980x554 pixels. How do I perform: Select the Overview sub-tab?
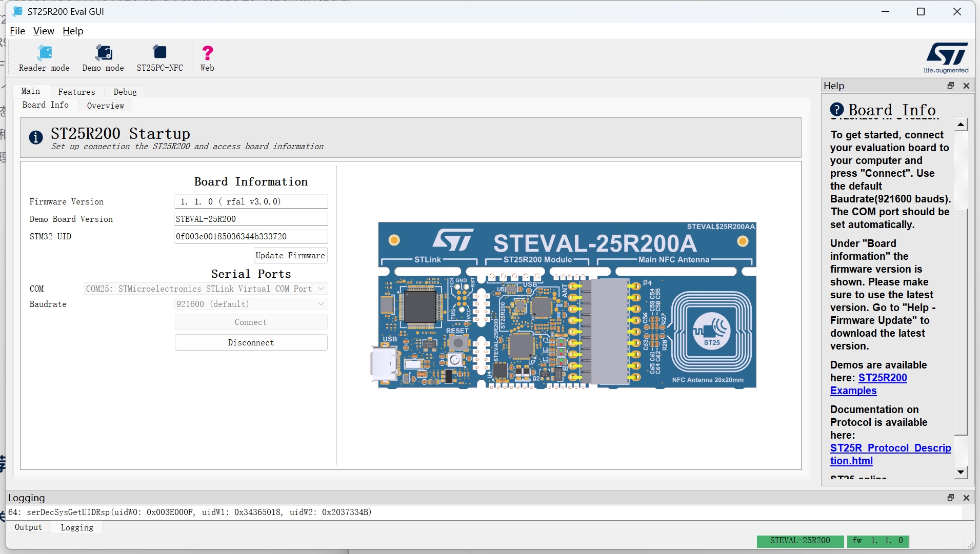click(x=105, y=106)
